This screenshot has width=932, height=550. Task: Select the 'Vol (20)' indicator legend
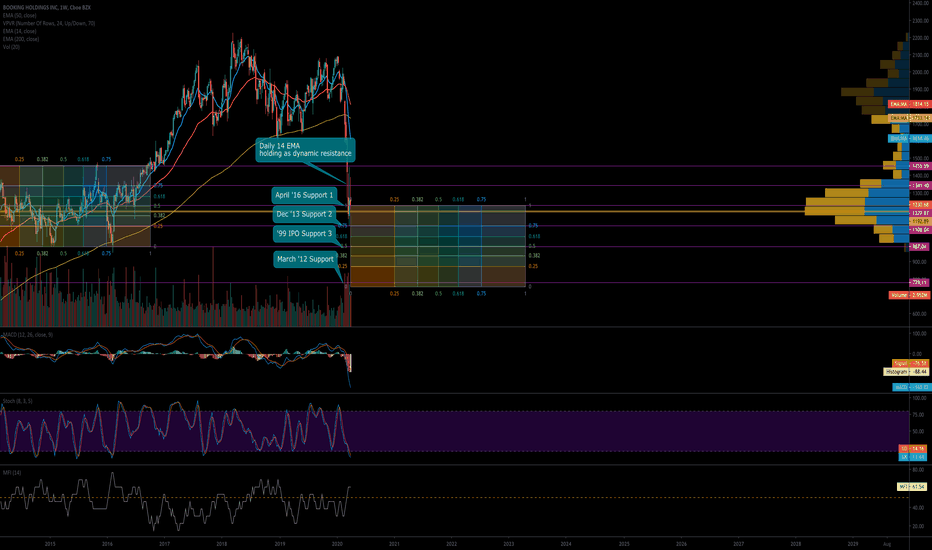11,46
